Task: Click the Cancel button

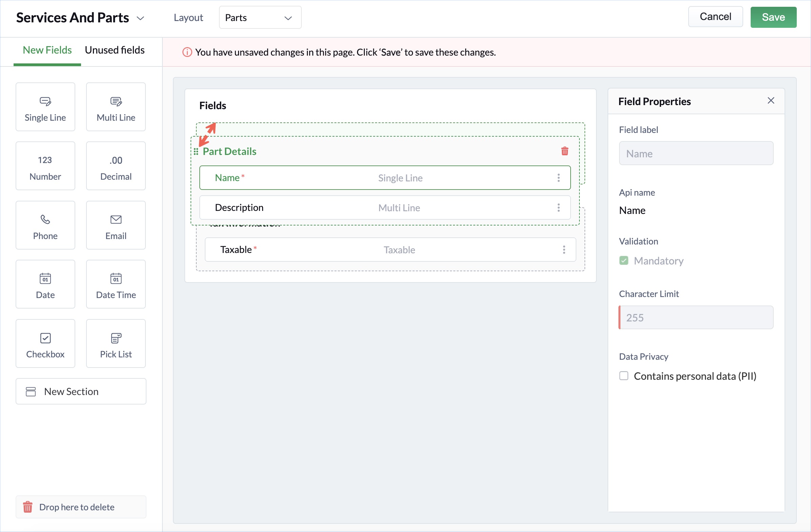Action: (x=715, y=17)
